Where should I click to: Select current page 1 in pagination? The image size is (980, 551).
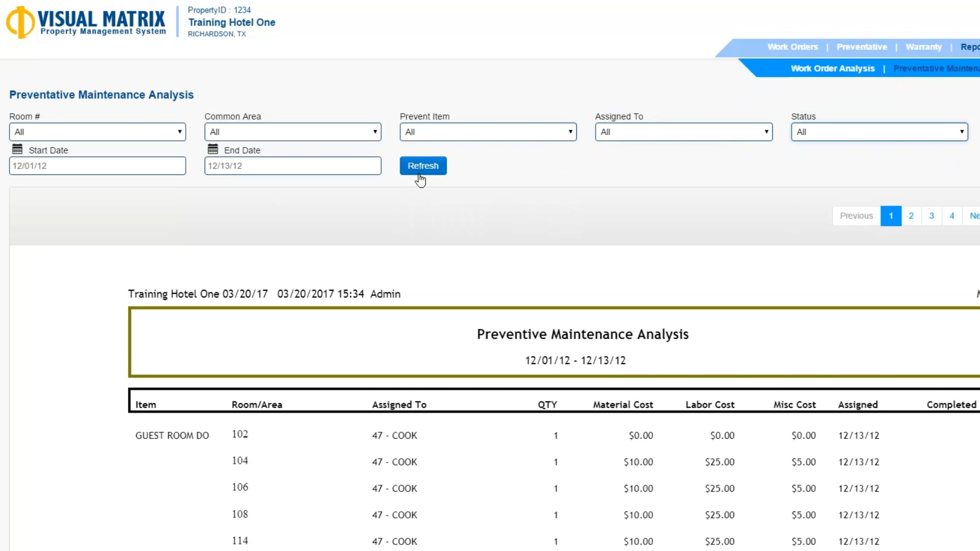click(891, 216)
